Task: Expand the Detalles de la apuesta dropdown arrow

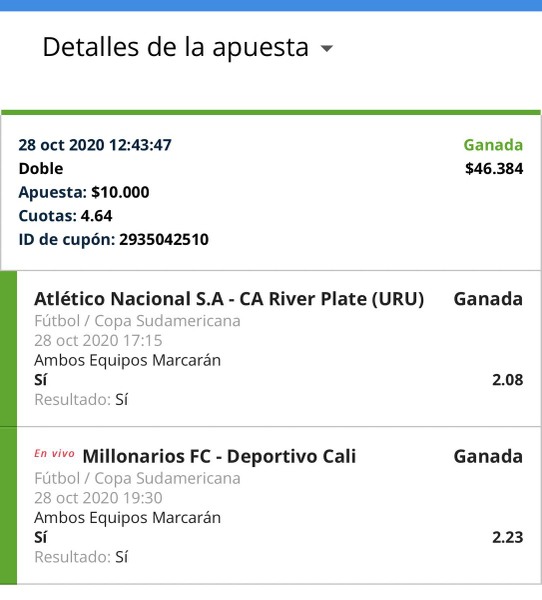Action: click(327, 49)
